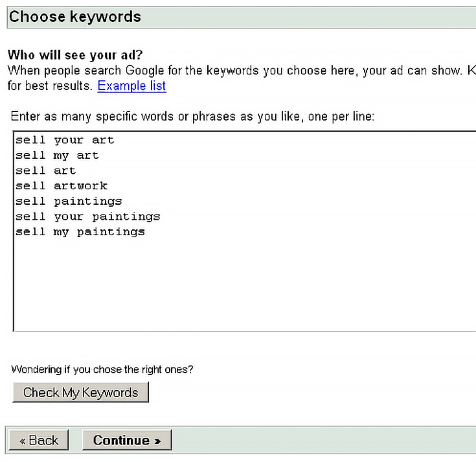The width and height of the screenshot is (476, 462).
Task: Click empty space in bottom navigation bar
Action: pos(322,440)
